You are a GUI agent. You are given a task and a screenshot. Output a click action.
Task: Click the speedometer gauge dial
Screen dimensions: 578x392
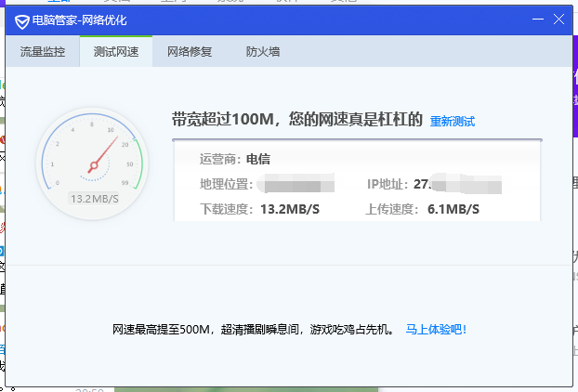pos(92,163)
